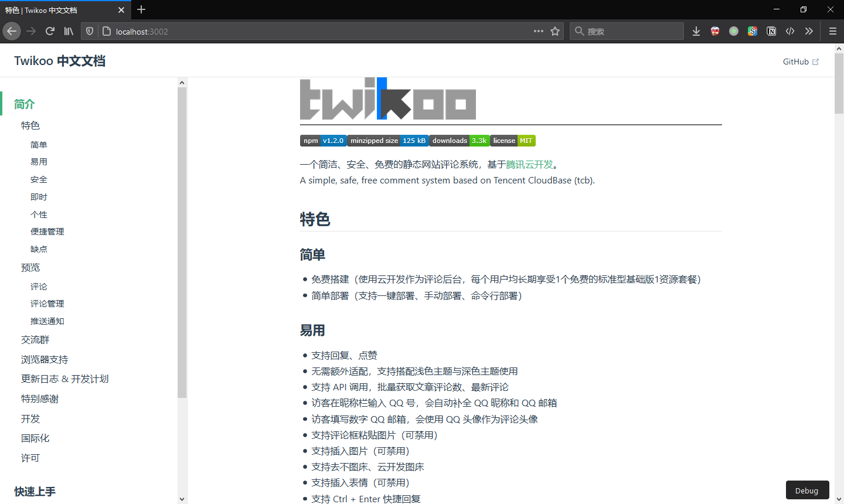Click sidebar scrollbar down arrow

point(182,499)
